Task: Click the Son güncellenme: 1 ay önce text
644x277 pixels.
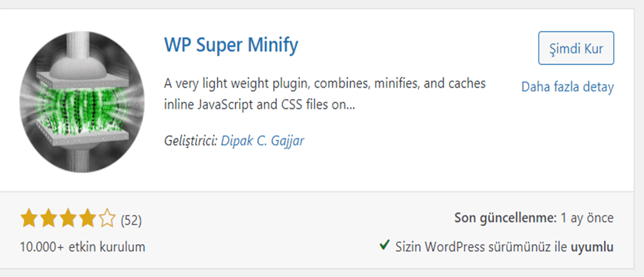Action: 534,218
